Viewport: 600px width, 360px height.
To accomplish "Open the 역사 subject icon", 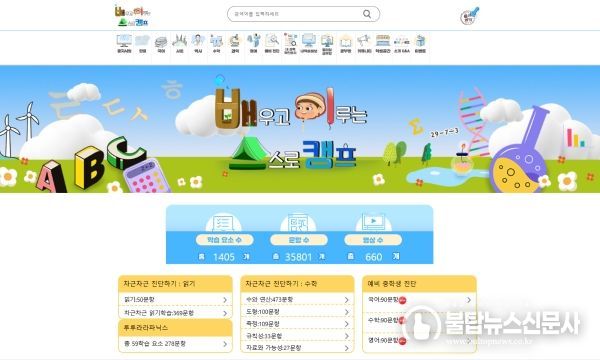I will point(198,44).
